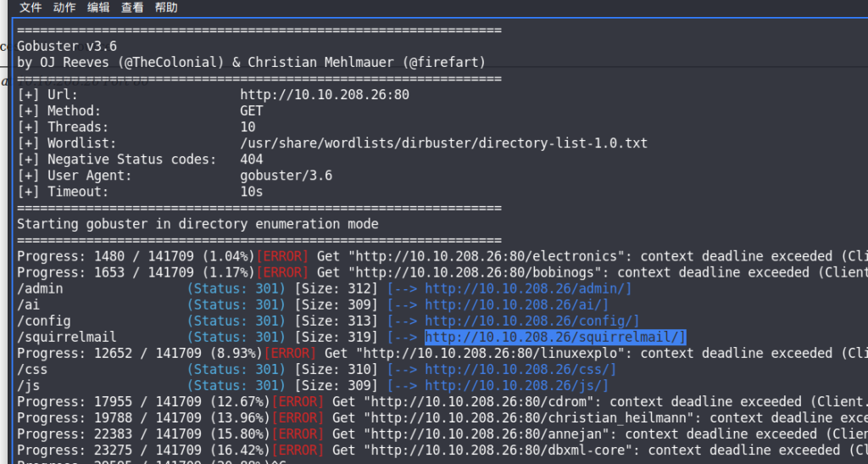Click the /admin result path
Screen dimensions: 868x464
(40, 288)
